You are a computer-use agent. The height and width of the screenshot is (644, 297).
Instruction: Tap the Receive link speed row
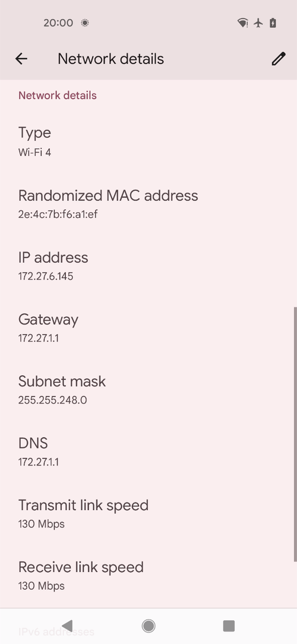point(148,576)
